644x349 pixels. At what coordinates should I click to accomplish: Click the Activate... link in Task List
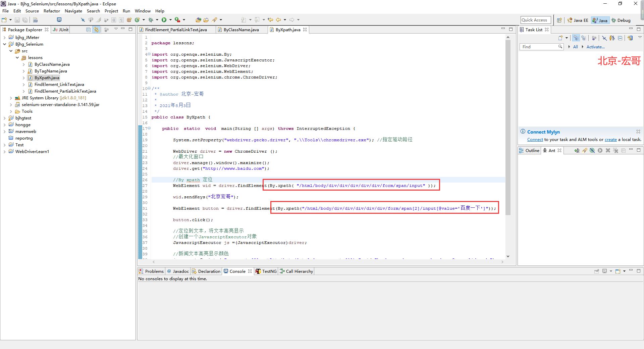(595, 47)
